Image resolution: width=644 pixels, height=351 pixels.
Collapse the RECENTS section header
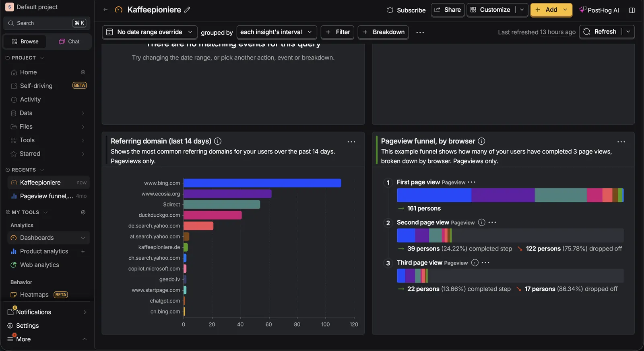pyautogui.click(x=25, y=170)
